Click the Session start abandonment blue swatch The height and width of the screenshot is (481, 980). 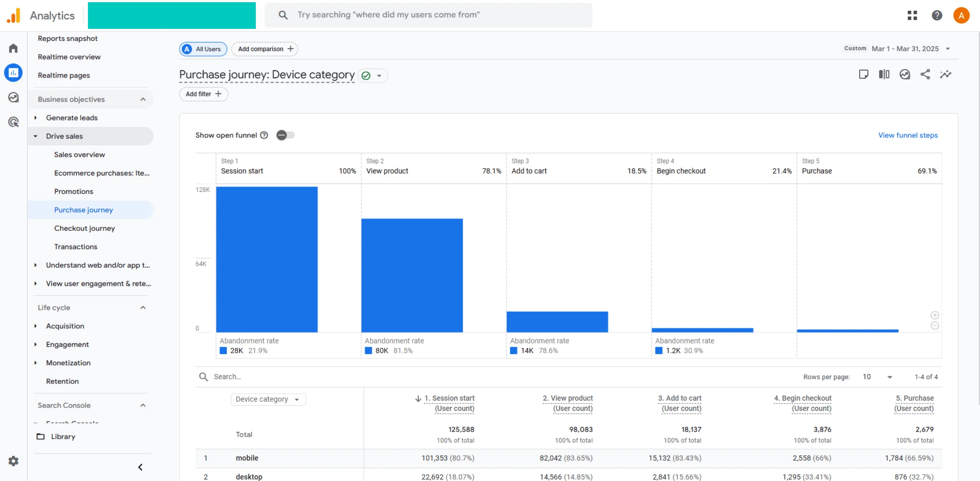(223, 351)
